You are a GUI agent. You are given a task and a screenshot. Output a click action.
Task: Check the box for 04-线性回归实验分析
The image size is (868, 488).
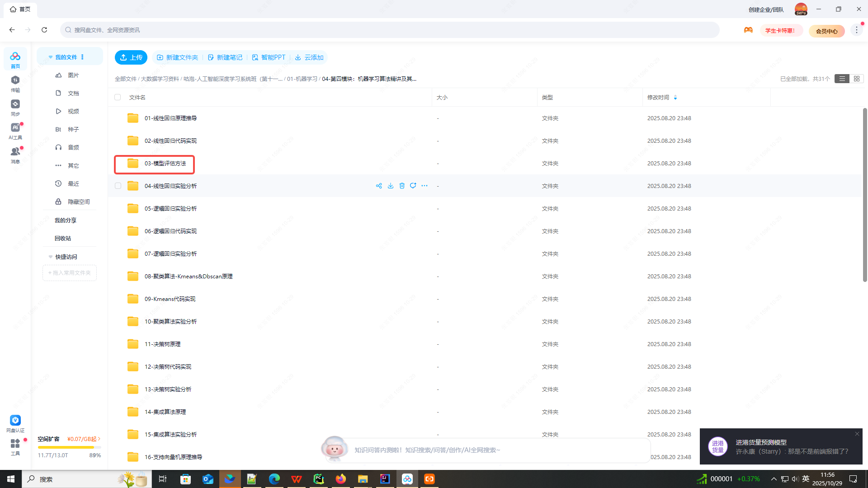(118, 186)
